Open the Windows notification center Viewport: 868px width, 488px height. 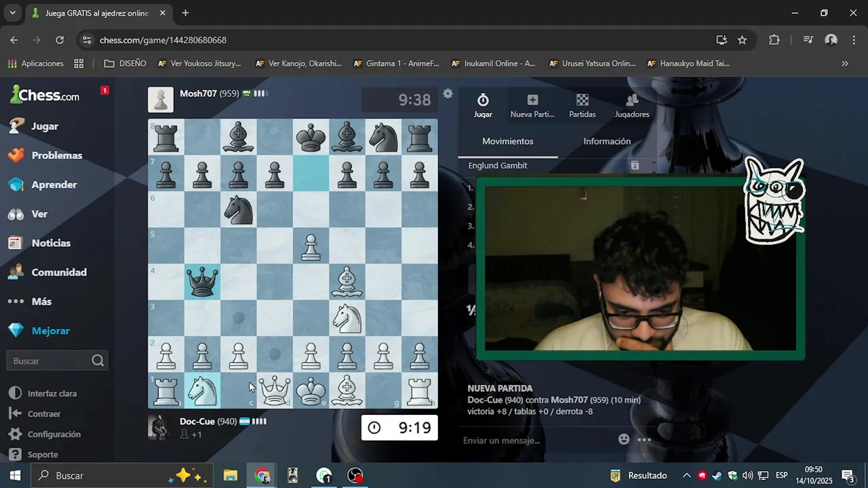pos(848,475)
